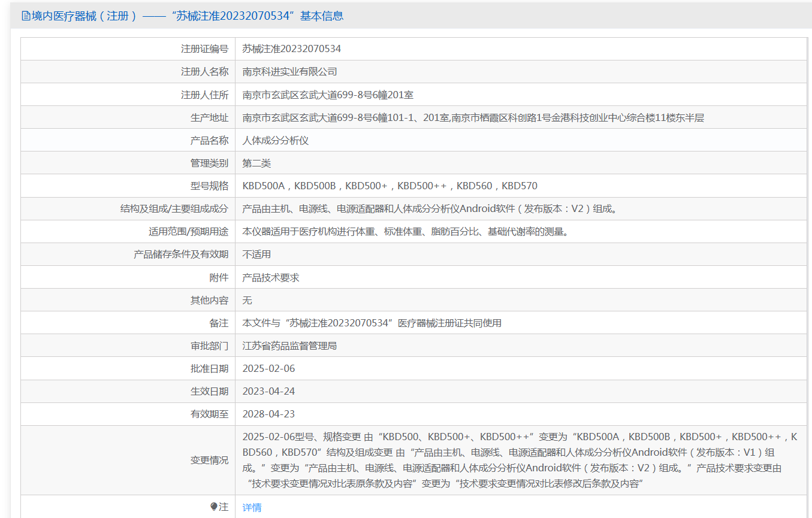Click the 产品名称 label
The image size is (812, 518).
point(210,140)
